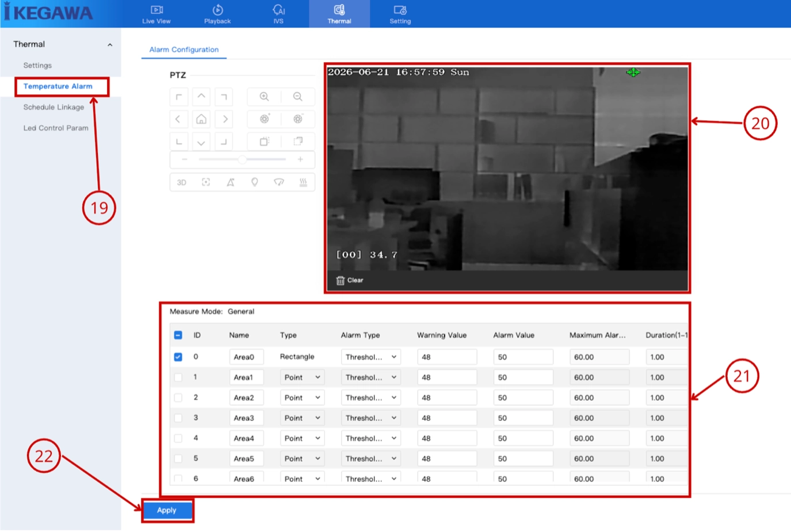The width and height of the screenshot is (791, 532).
Task: Uncheck the checkbox for Area0 row
Action: tap(178, 357)
